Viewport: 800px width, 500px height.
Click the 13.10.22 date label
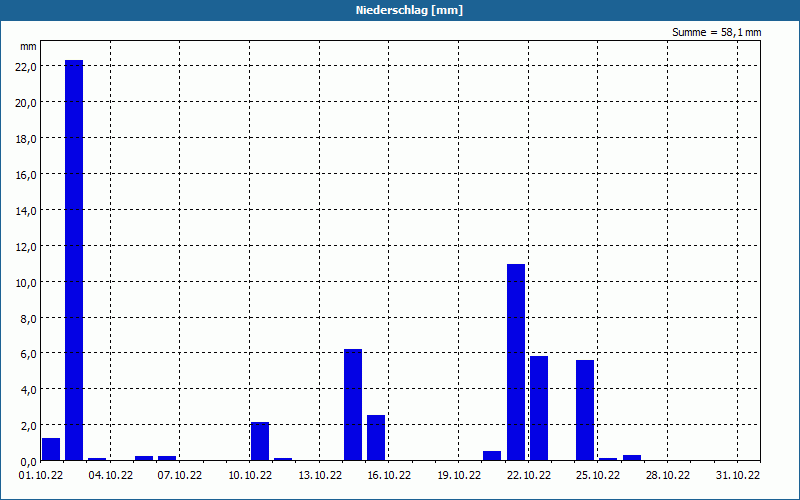click(320, 476)
